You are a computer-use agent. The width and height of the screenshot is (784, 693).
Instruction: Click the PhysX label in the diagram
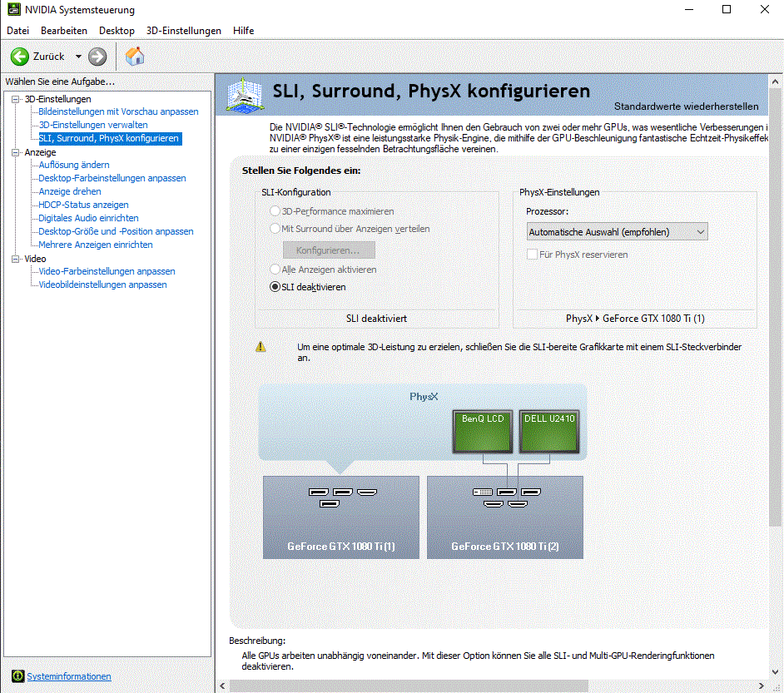pyautogui.click(x=424, y=397)
